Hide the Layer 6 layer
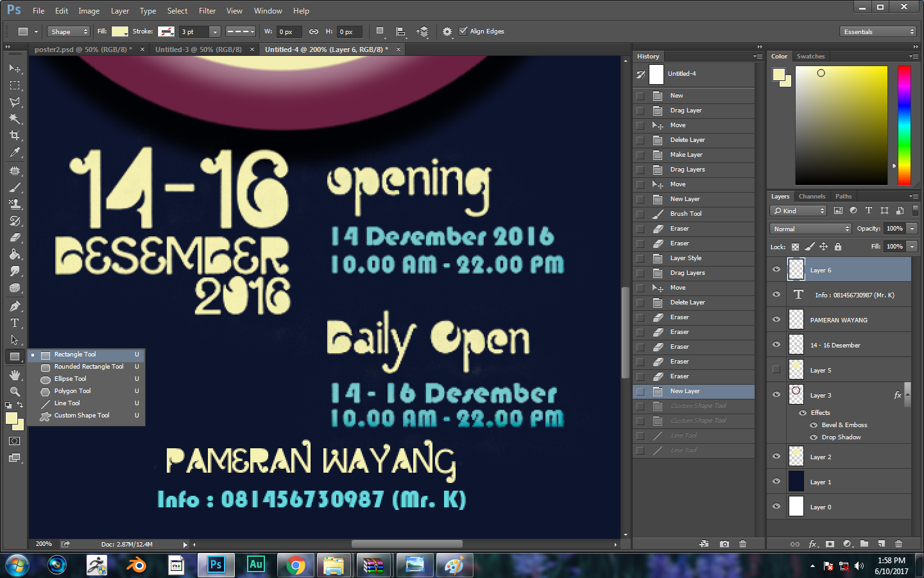Image resolution: width=924 pixels, height=578 pixels. tap(776, 269)
